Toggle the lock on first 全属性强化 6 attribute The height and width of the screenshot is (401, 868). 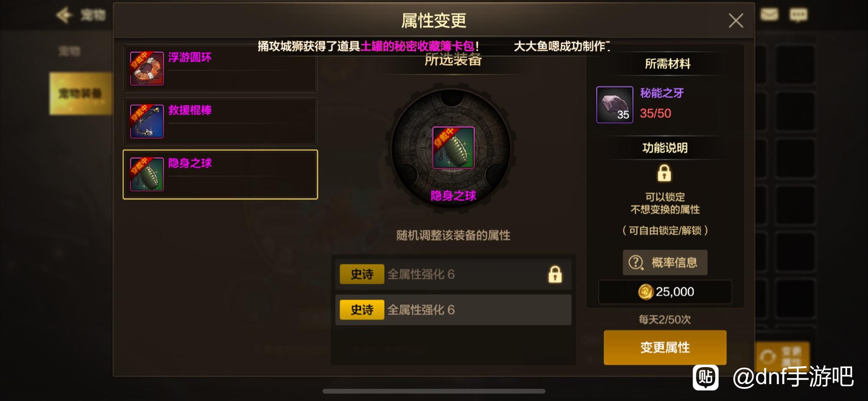point(555,274)
